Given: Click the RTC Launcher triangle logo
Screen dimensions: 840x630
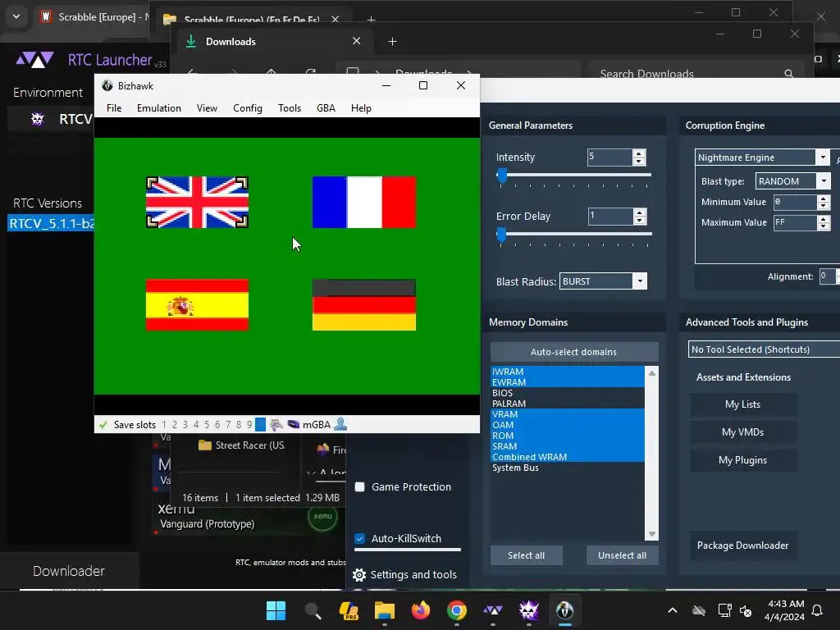Looking at the screenshot, I should pos(34,59).
